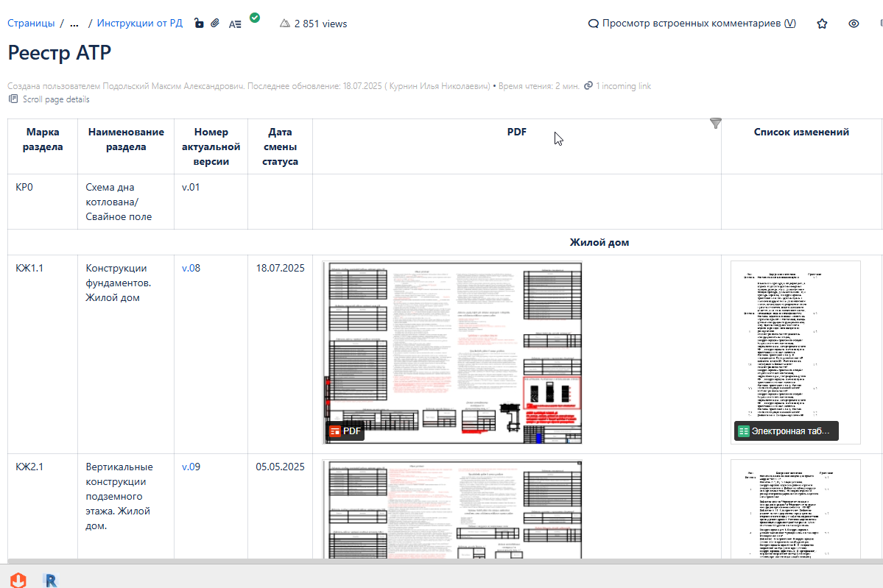Click the Реестр АТР page title
Screen dimensions: 883x588
(59, 52)
